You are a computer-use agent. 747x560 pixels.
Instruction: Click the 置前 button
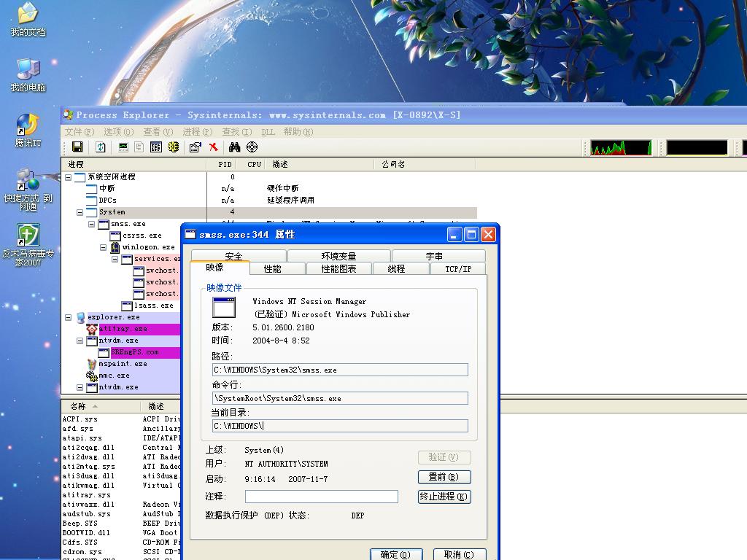pyautogui.click(x=444, y=477)
